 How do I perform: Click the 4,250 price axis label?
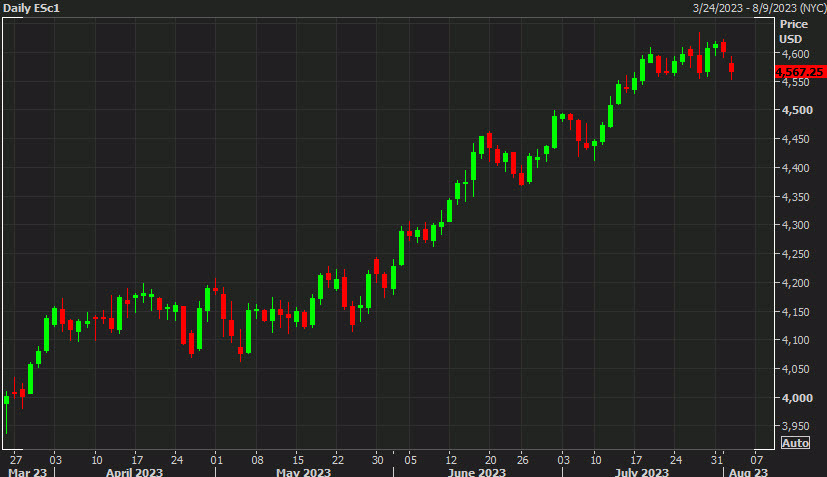(795, 254)
